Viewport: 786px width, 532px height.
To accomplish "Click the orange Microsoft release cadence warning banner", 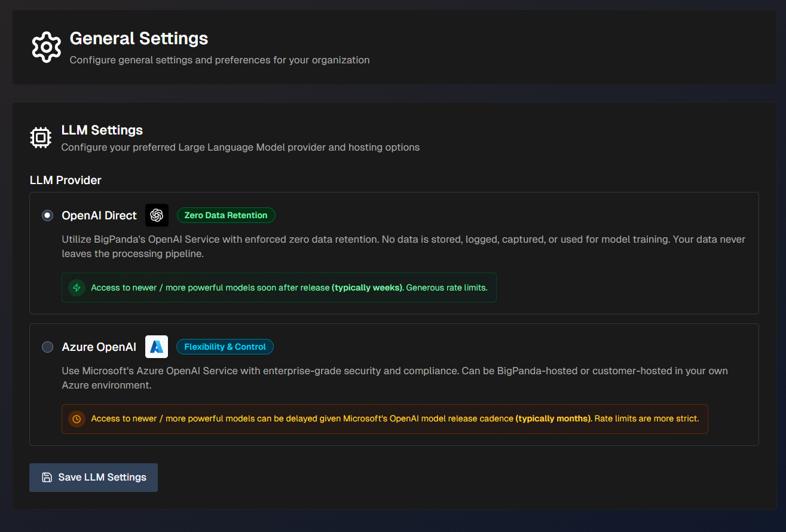I will (x=385, y=419).
